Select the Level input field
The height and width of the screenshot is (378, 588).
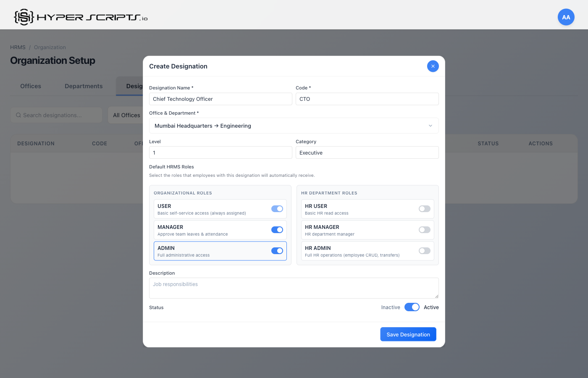click(x=220, y=152)
